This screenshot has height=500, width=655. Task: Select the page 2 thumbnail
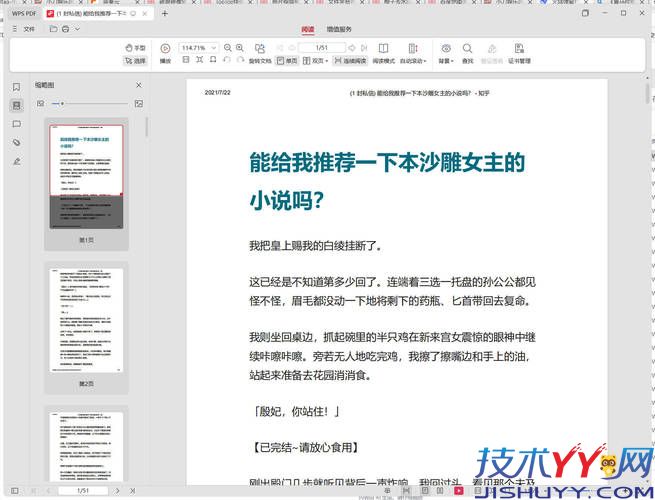[86, 320]
